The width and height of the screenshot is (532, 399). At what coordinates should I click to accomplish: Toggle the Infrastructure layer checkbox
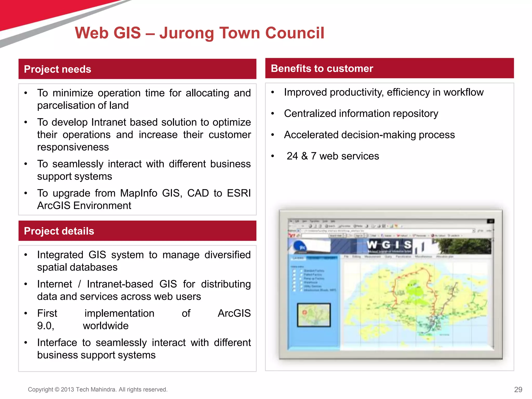point(294,290)
